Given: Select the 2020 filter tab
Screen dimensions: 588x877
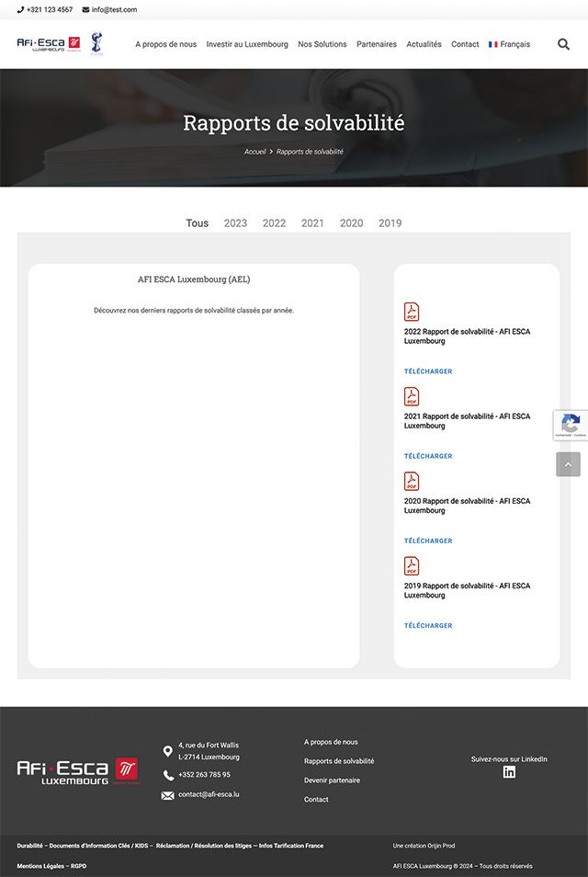Looking at the screenshot, I should tap(352, 223).
